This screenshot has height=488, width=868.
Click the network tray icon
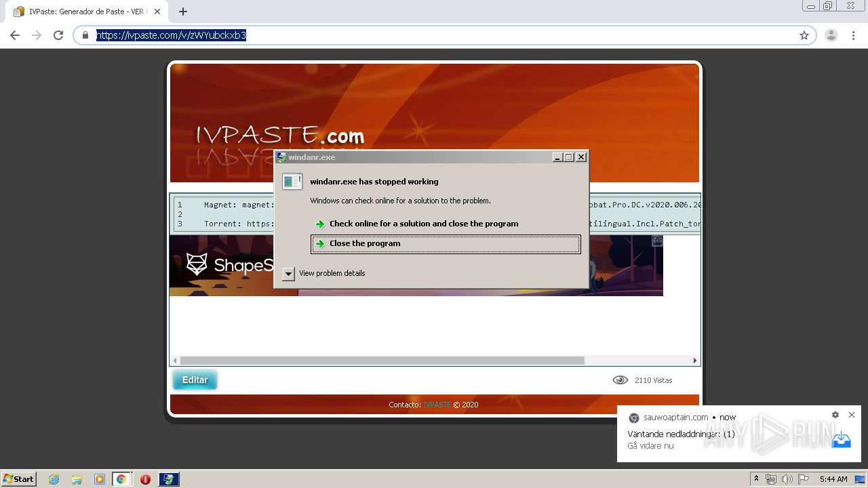(x=770, y=479)
